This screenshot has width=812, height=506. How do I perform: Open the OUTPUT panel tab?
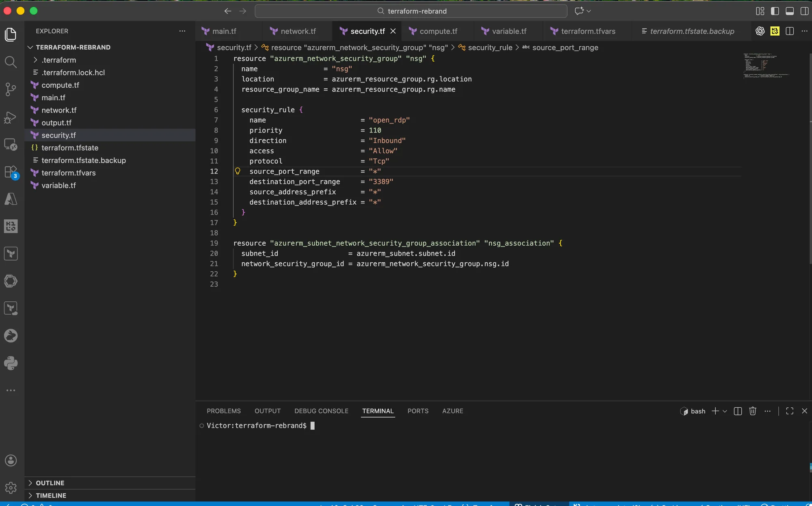[x=268, y=411]
